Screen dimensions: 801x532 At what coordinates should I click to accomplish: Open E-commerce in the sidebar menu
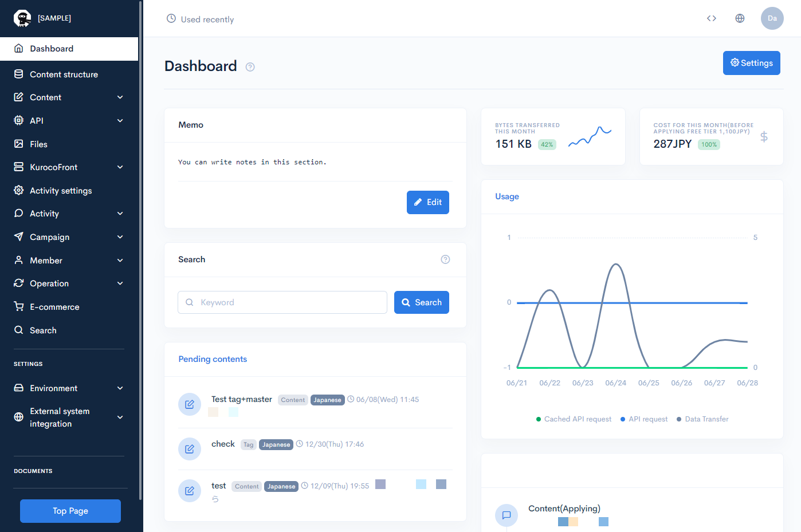[69, 306]
